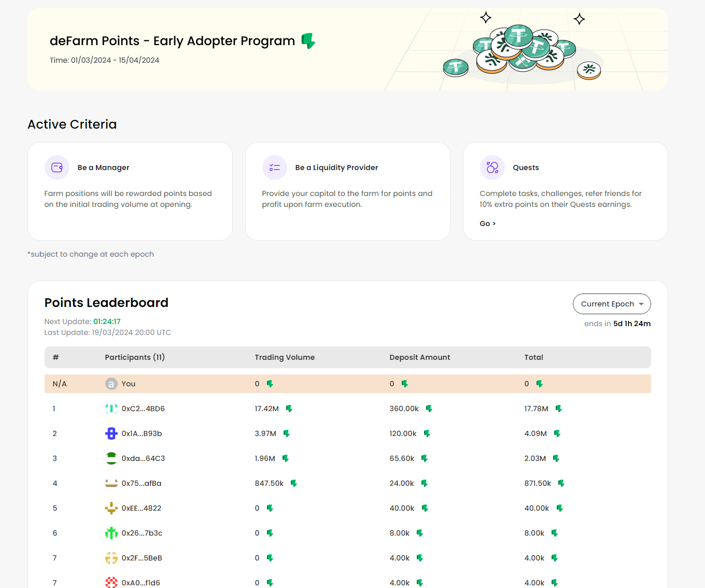Screen dimensions: 705x588
Task: Click the Be a Manager wallet icon
Action: [x=57, y=167]
